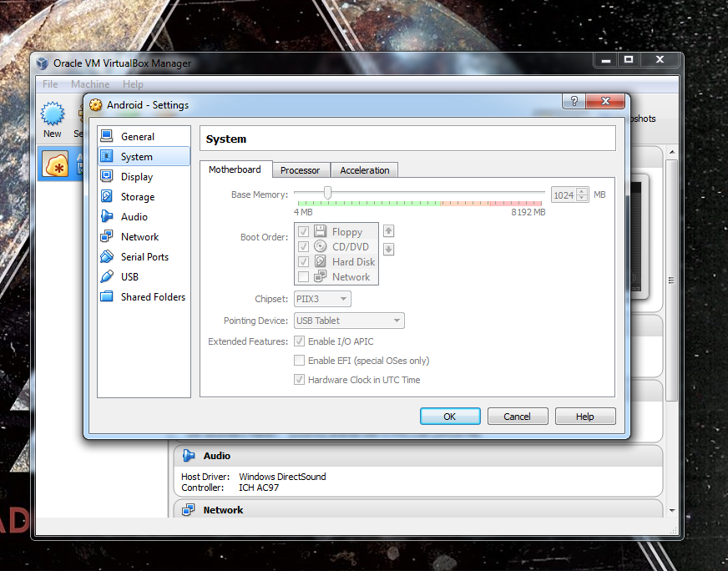Increase base memory with spinner up arrow
728x571 pixels.
[582, 192]
